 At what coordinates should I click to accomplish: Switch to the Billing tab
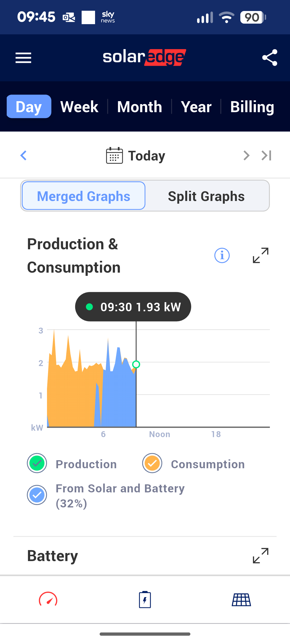(252, 107)
